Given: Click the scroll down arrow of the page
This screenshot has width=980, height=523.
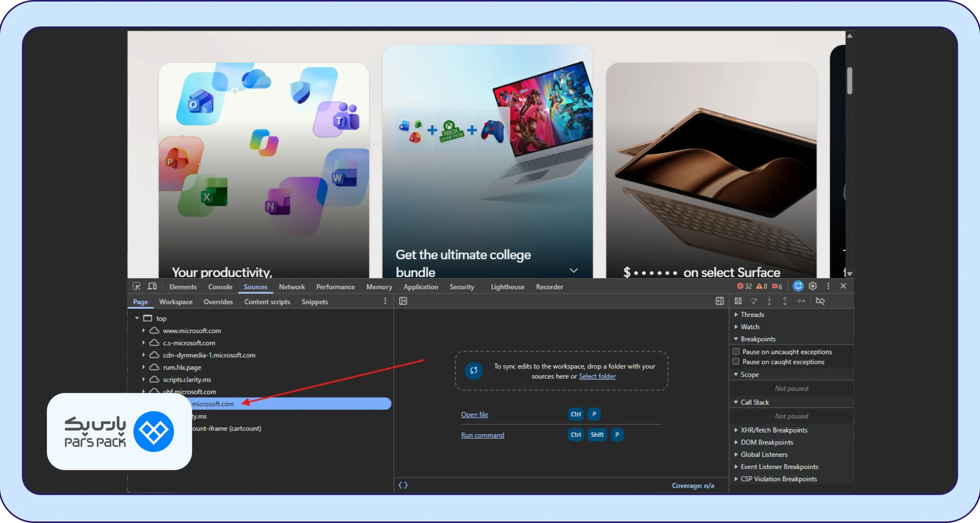Looking at the screenshot, I should (849, 274).
